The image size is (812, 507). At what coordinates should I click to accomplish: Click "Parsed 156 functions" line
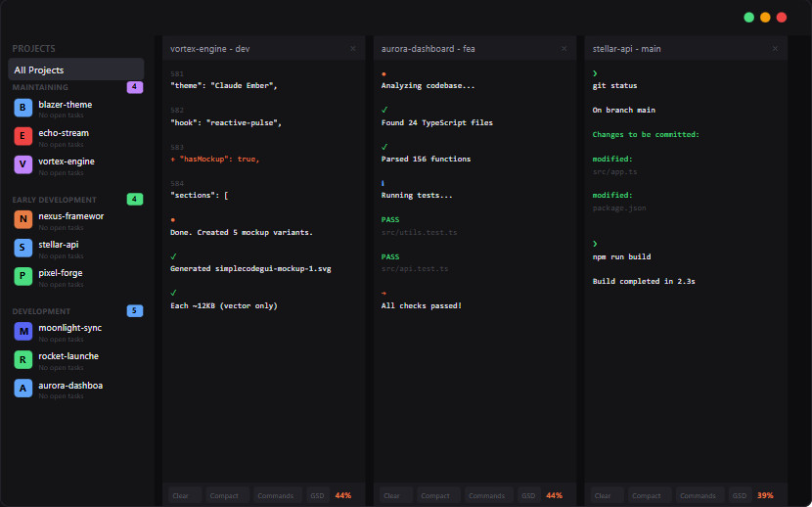pos(426,159)
